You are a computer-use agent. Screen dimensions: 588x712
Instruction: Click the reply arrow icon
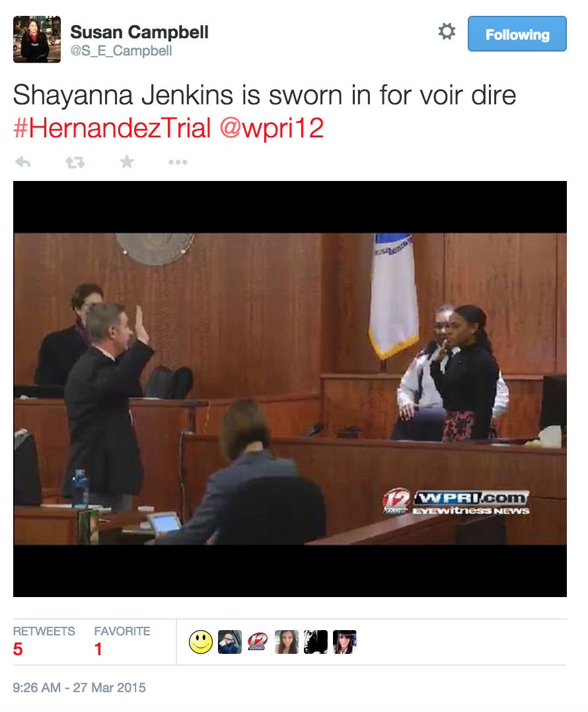point(22,162)
